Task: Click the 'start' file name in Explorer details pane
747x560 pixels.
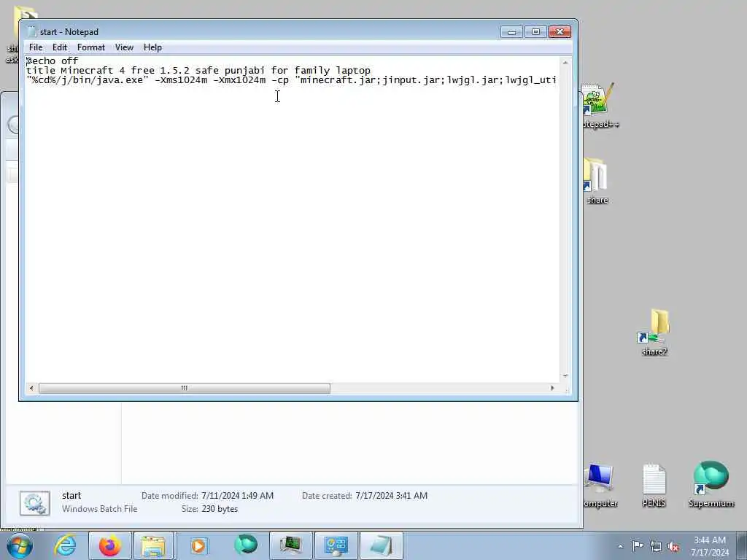Action: [x=71, y=495]
